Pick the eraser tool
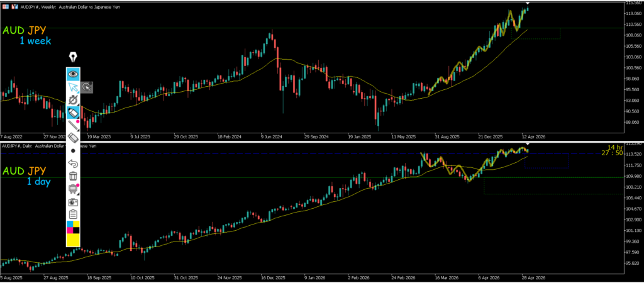The height and width of the screenshot is (283, 644). pos(74,138)
